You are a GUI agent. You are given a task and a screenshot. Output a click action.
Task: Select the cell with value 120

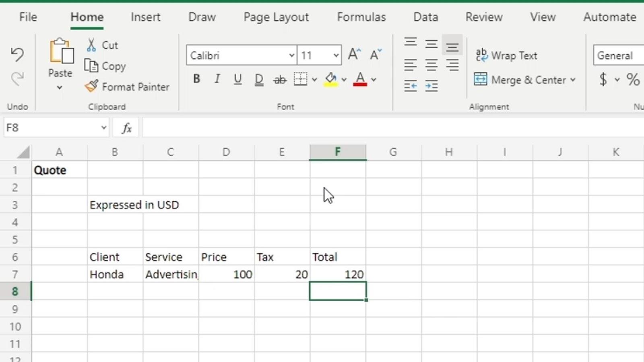click(338, 274)
